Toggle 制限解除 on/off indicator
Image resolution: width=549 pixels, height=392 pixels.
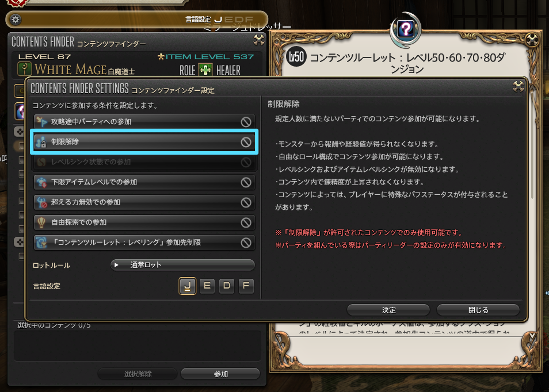pos(246,142)
